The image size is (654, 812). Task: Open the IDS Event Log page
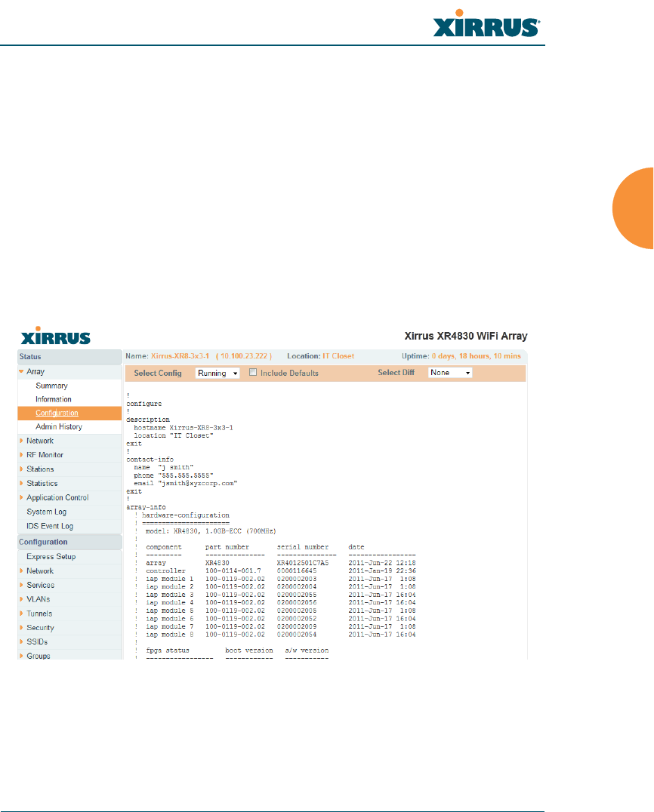tap(50, 526)
